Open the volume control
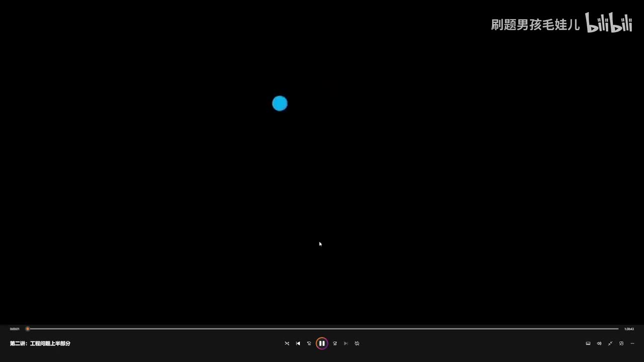The height and width of the screenshot is (362, 644). click(x=599, y=343)
